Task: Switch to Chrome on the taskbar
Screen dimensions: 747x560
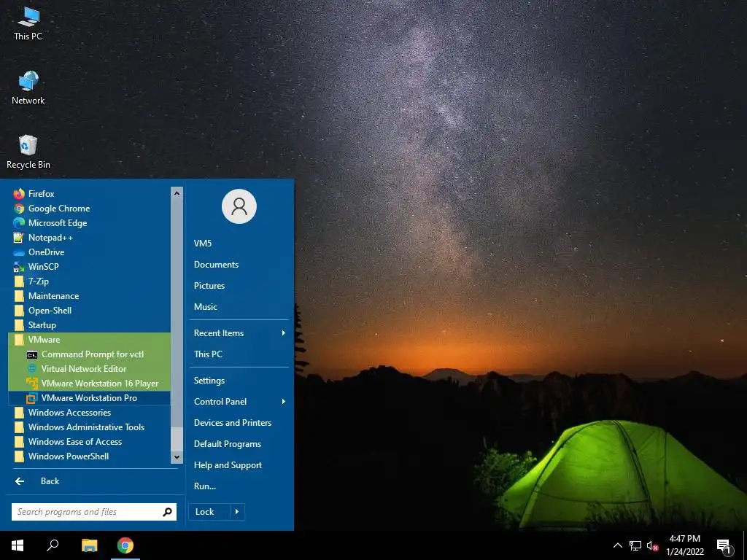Action: tap(125, 545)
